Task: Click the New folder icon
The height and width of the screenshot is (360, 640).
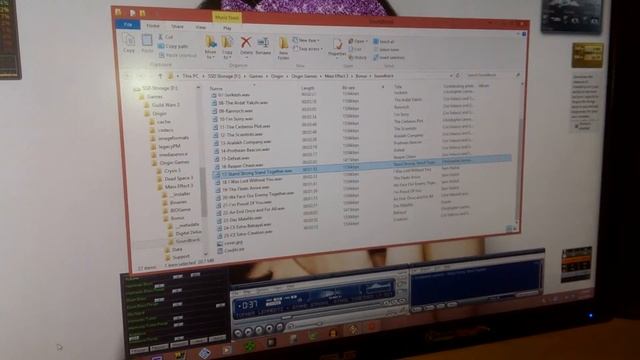Action: 284,43
